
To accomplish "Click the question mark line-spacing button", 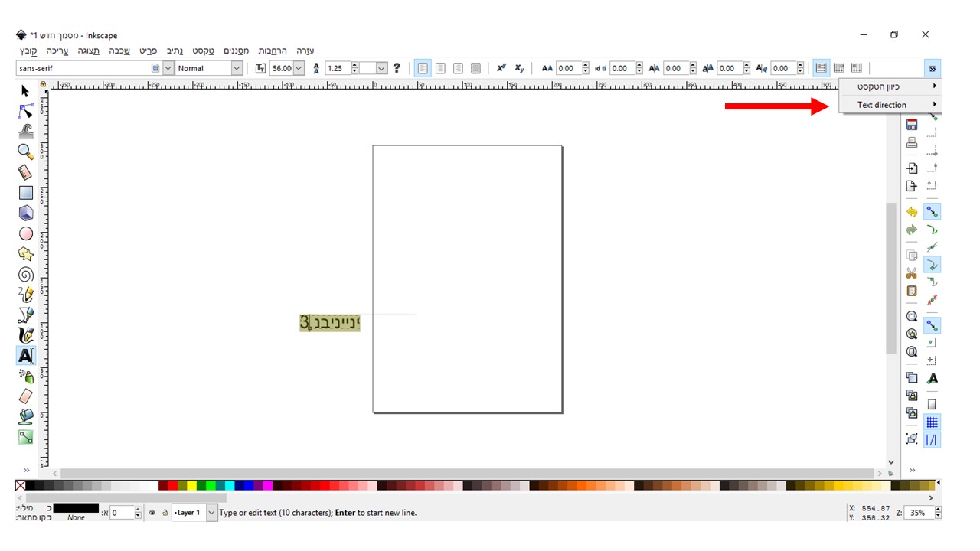I will [x=397, y=68].
